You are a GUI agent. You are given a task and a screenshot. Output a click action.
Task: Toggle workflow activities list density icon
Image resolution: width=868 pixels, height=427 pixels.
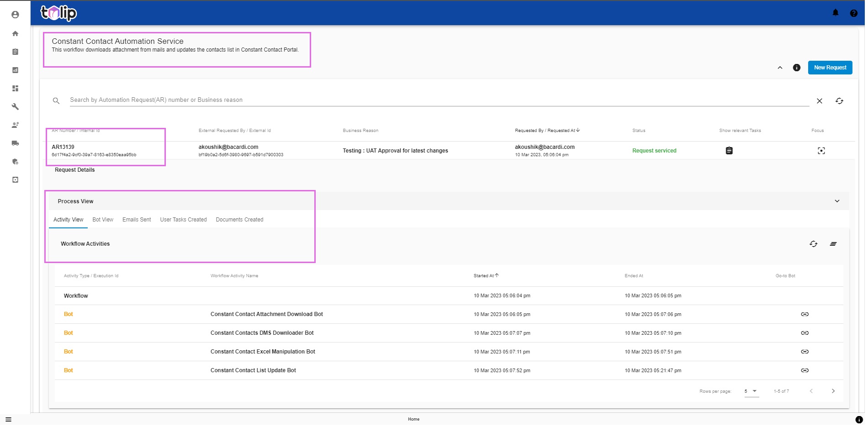[833, 244]
